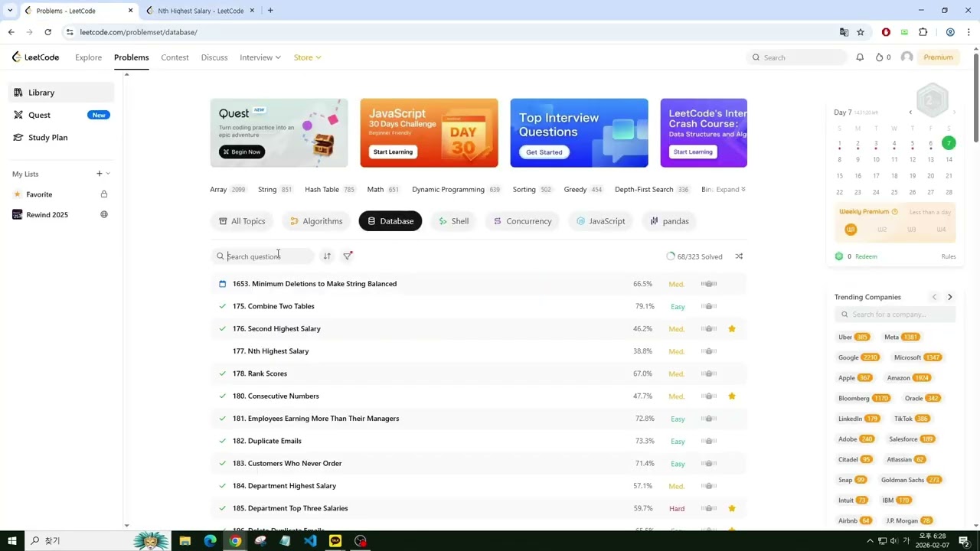
Task: Toggle favorite star for Consecutive Numbers
Action: [x=732, y=396]
